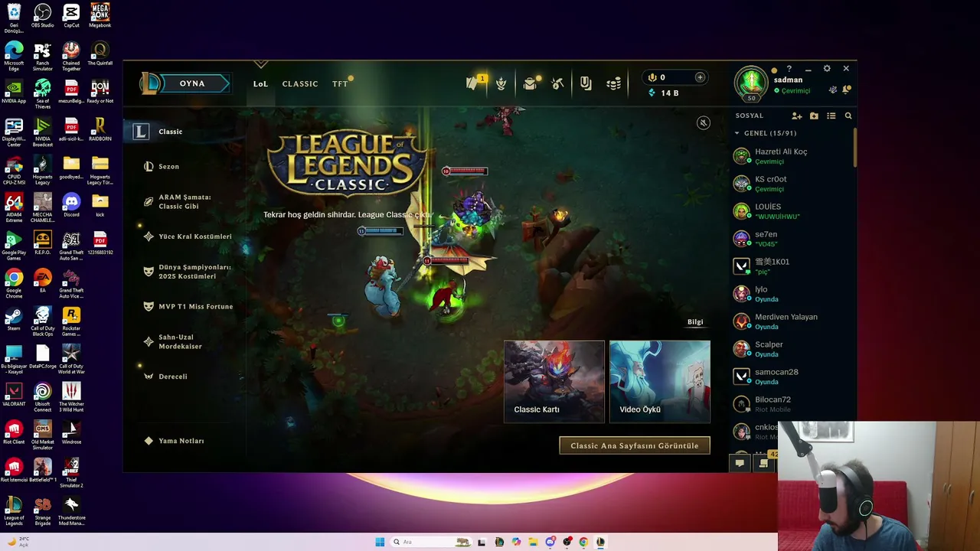Viewport: 980px width, 551px height.
Task: Select friend lylo
Action: coord(792,294)
